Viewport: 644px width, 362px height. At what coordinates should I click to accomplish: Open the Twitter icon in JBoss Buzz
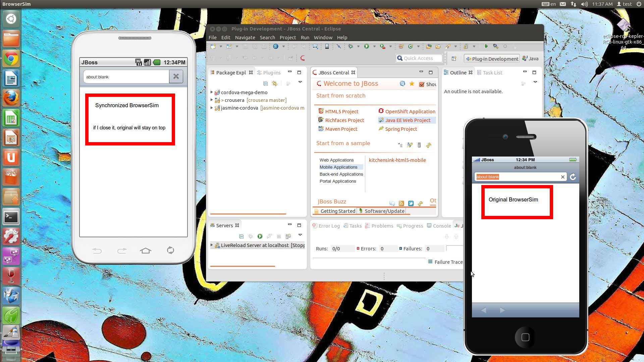pyautogui.click(x=411, y=203)
